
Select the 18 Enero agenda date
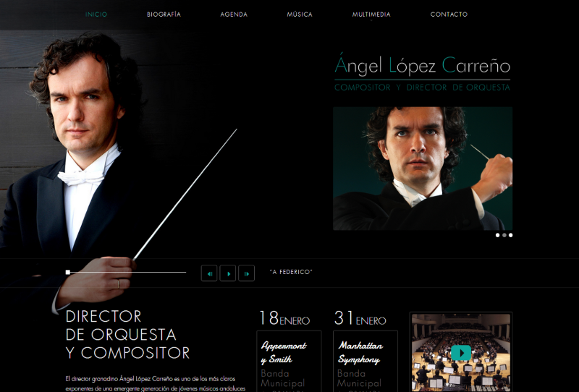point(284,318)
